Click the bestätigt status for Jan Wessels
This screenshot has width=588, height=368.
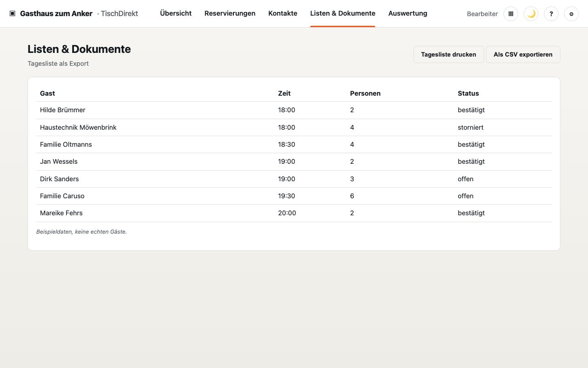pos(471,161)
